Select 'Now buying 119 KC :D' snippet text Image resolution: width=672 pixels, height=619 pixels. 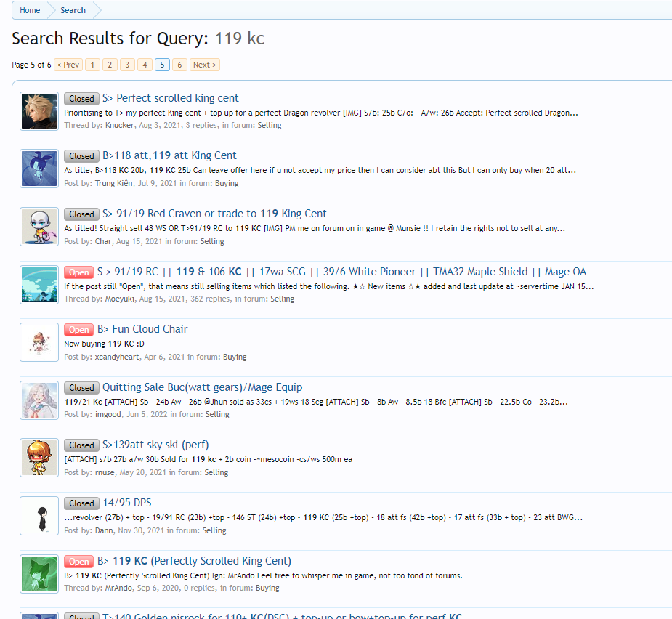point(104,344)
